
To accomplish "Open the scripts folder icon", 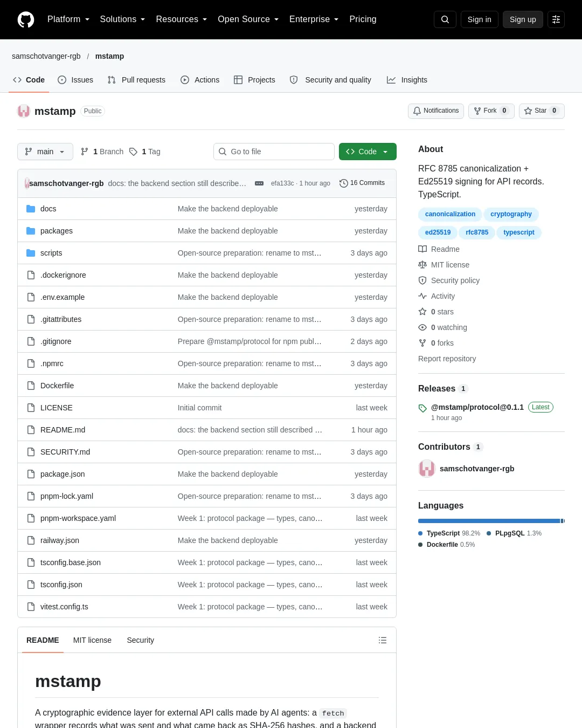I will coord(31,253).
